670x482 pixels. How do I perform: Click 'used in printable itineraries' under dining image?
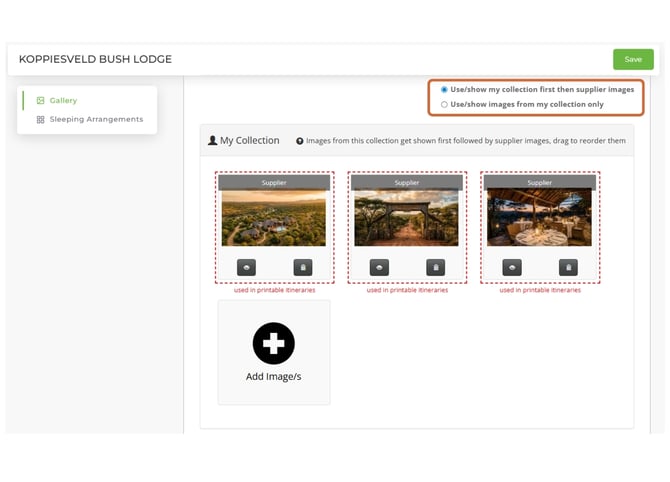pyautogui.click(x=540, y=290)
